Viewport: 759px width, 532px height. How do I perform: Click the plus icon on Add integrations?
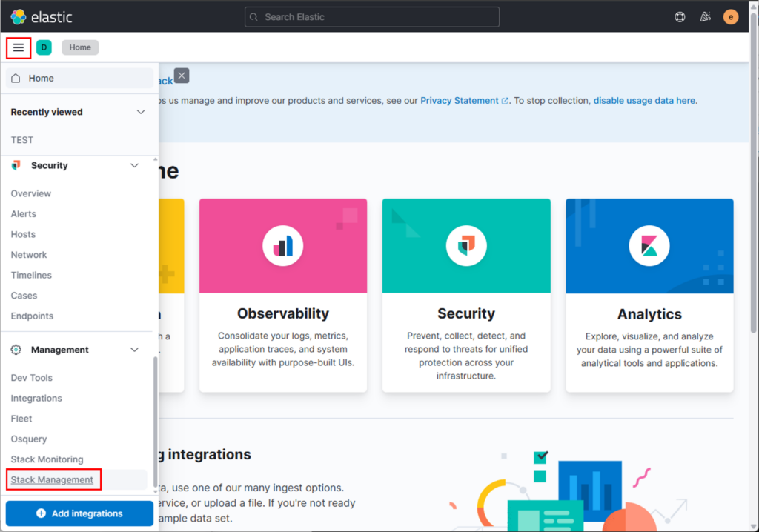[42, 513]
